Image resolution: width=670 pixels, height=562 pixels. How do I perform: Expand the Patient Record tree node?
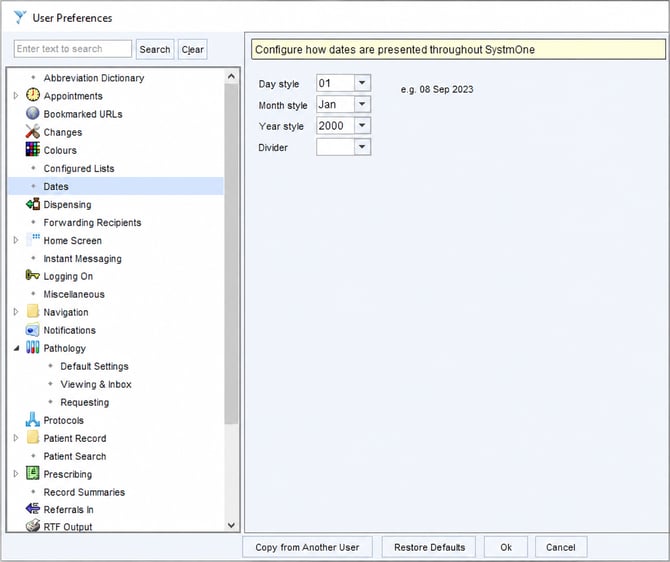[16, 438]
